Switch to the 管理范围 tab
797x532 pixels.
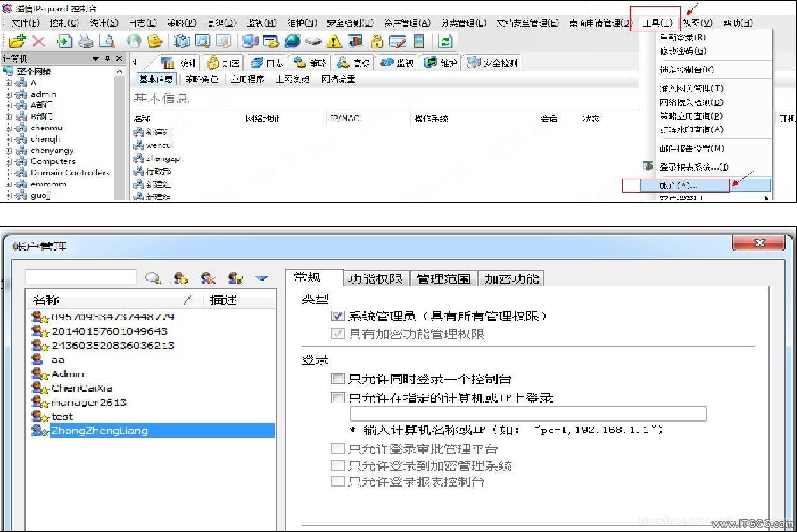[443, 279]
